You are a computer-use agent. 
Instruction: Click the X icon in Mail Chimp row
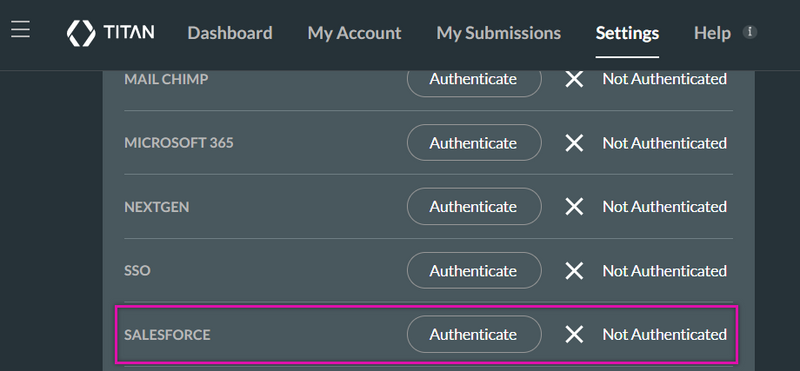574,79
